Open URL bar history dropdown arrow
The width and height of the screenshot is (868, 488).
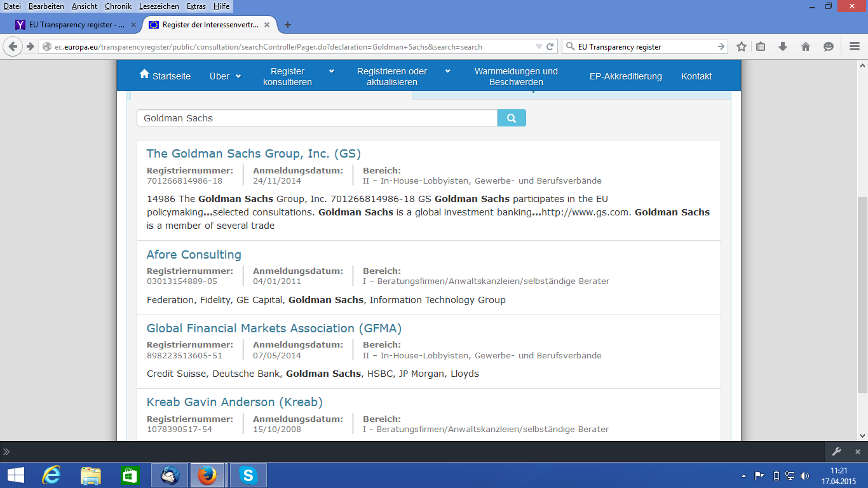pos(539,46)
